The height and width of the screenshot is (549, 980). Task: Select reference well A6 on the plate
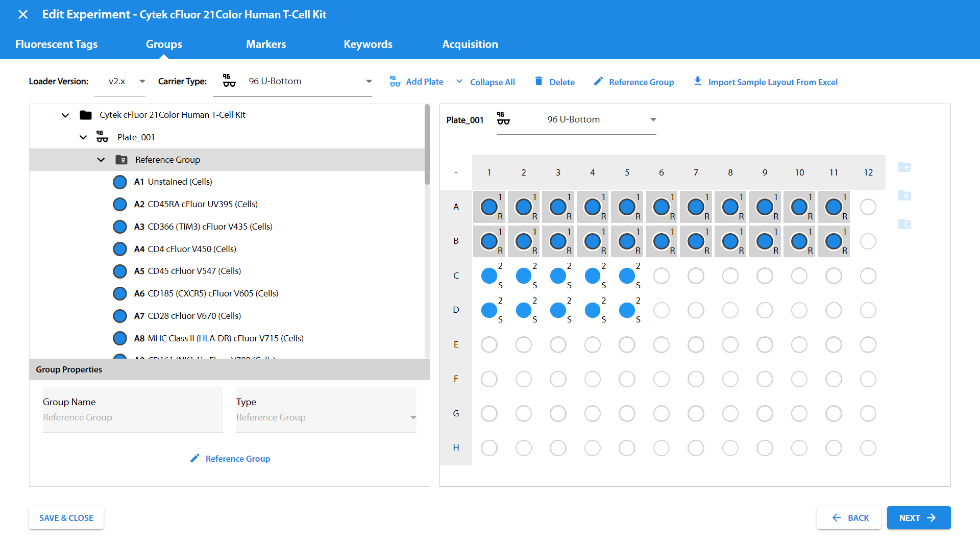pos(661,207)
